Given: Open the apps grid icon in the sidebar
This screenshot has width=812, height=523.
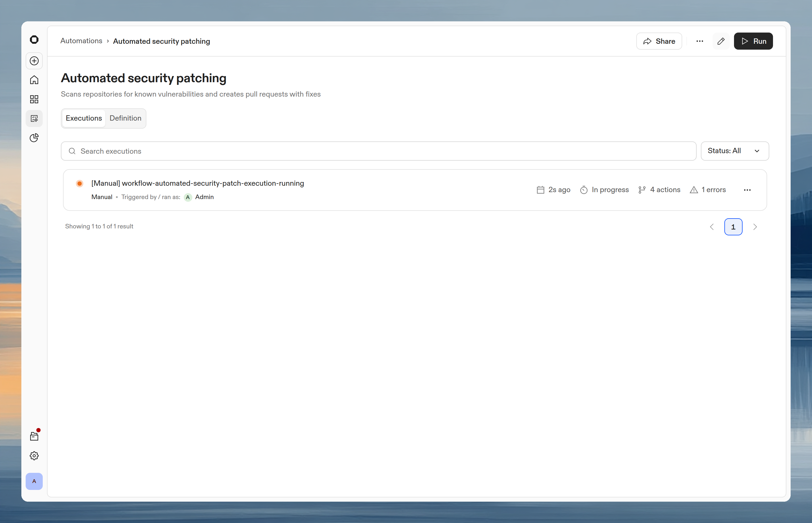Looking at the screenshot, I should (34, 99).
